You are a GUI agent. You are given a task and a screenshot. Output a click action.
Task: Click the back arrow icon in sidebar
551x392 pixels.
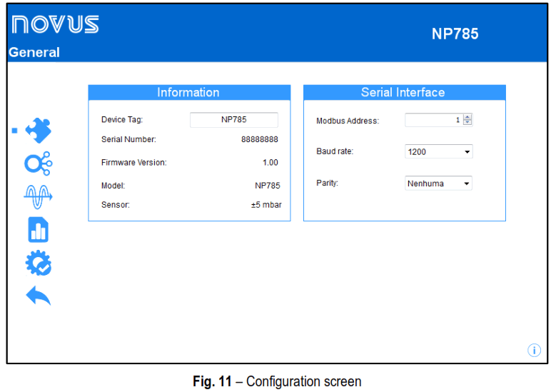pyautogui.click(x=39, y=295)
